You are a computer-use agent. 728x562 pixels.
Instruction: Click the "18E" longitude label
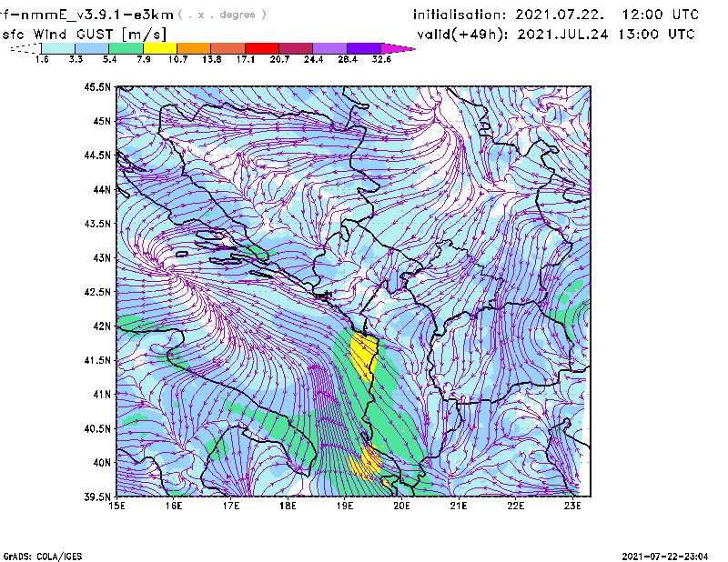point(288,506)
